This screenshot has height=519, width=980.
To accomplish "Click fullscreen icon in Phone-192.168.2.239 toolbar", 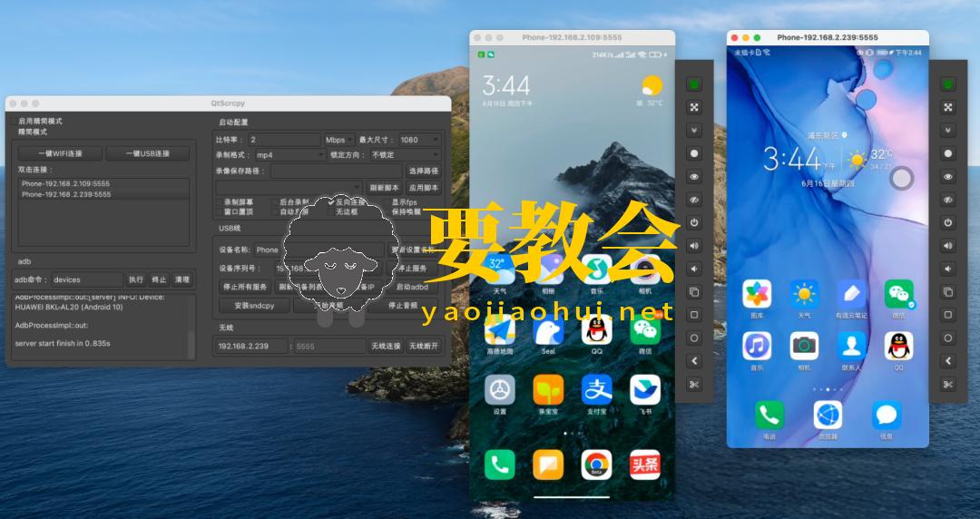I will click(x=948, y=108).
